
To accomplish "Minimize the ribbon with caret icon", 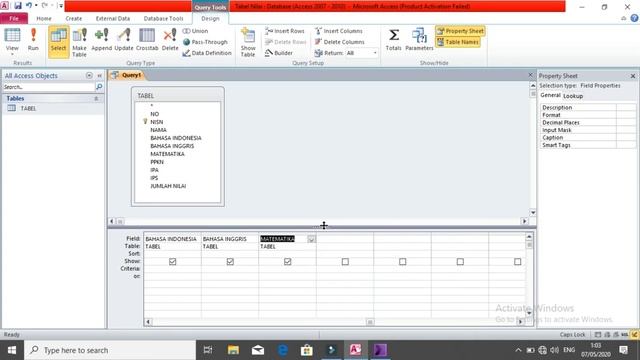I will click(624, 18).
